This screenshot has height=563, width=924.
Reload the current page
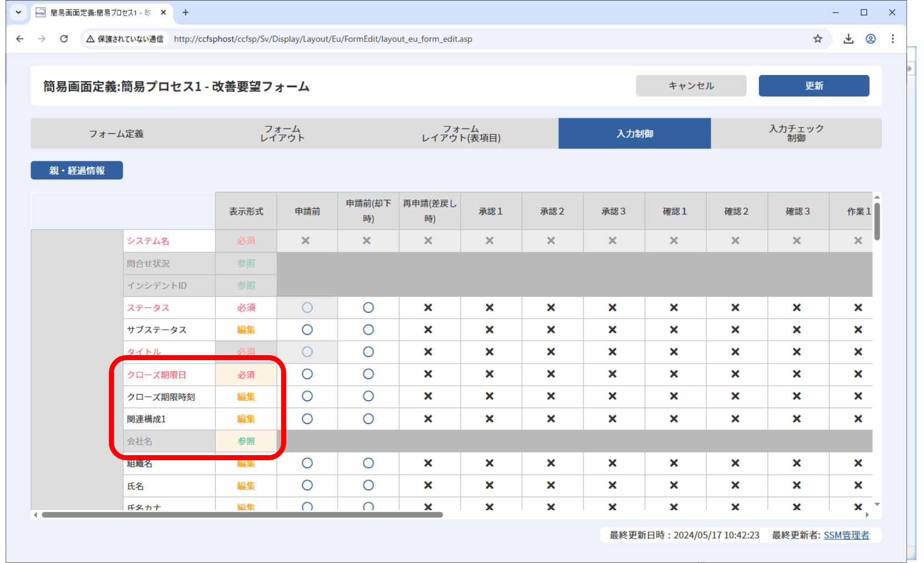[x=64, y=39]
